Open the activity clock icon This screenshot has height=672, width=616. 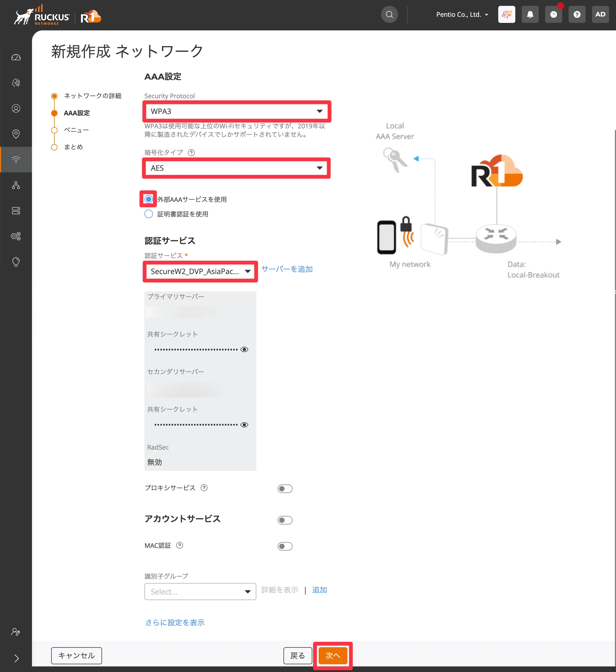tap(553, 14)
